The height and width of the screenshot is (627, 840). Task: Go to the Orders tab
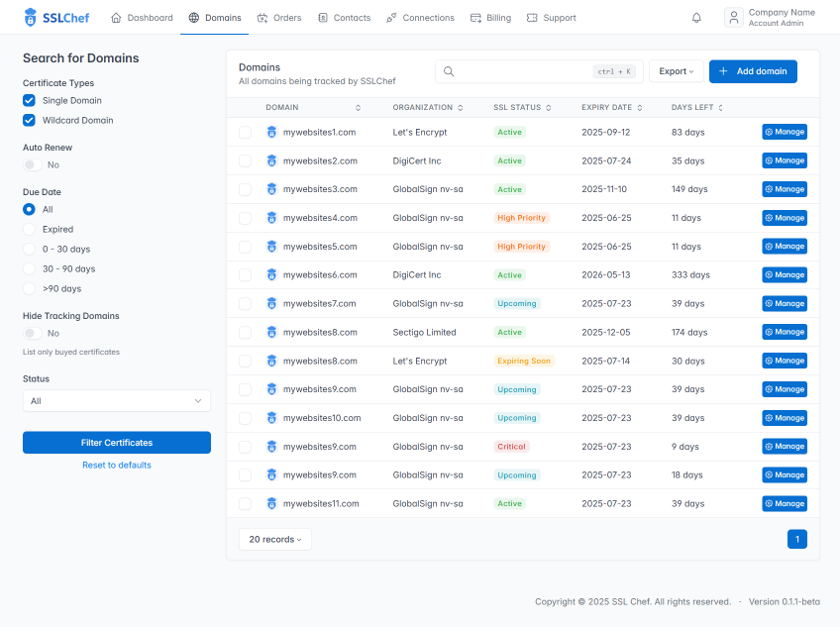(x=279, y=18)
